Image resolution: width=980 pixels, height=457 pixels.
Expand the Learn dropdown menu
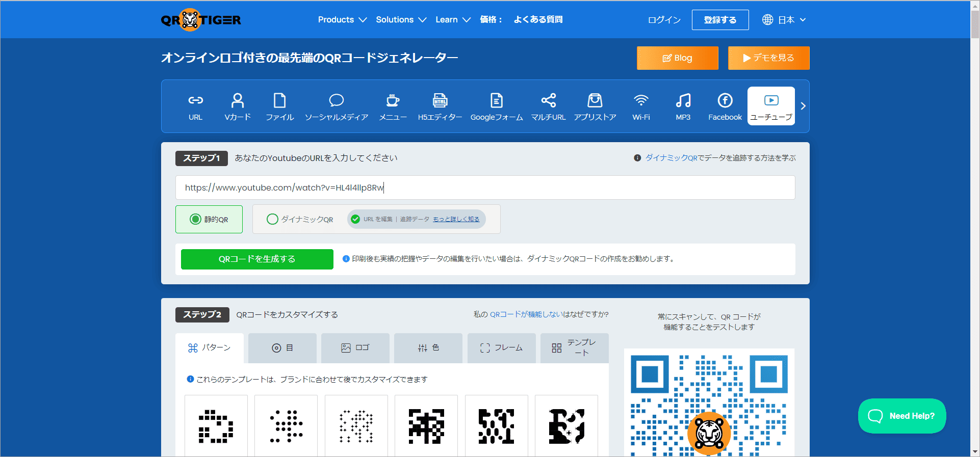pos(453,19)
